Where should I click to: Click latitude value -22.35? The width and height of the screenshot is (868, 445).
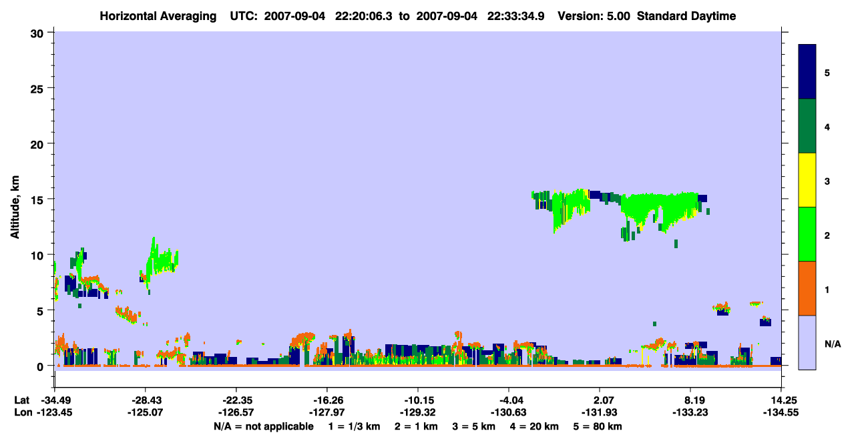click(x=236, y=400)
